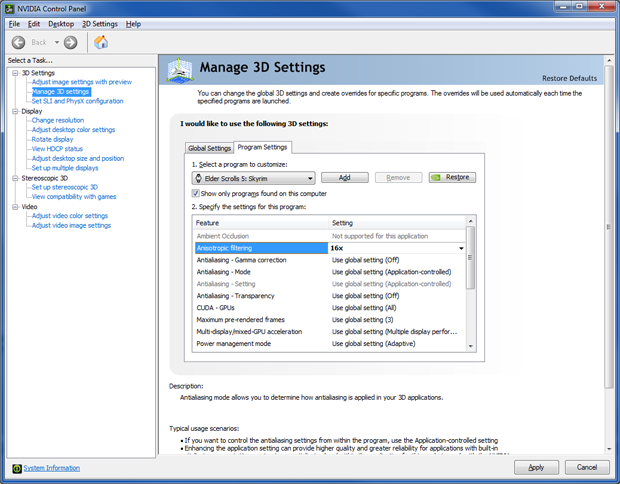
Task: Open Adjust desktop size and position
Action: click(78, 158)
